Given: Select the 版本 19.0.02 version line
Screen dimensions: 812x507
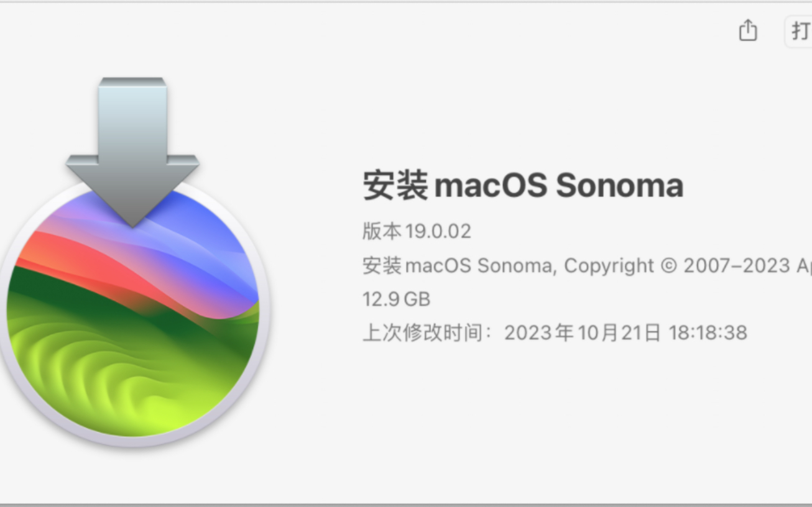Looking at the screenshot, I should [417, 231].
